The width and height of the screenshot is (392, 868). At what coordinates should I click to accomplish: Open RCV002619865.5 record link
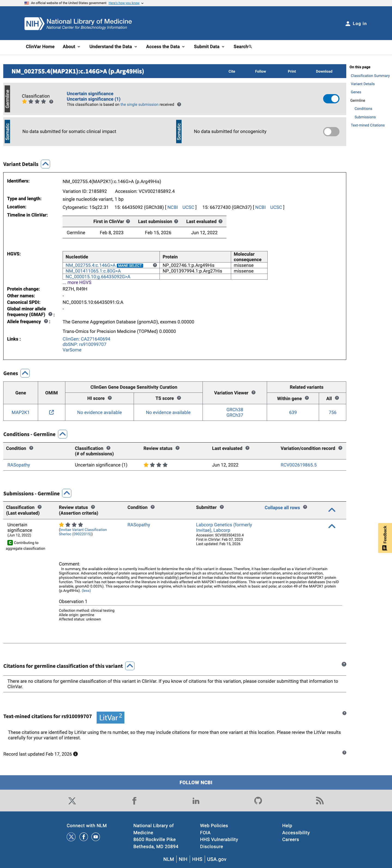tap(299, 465)
